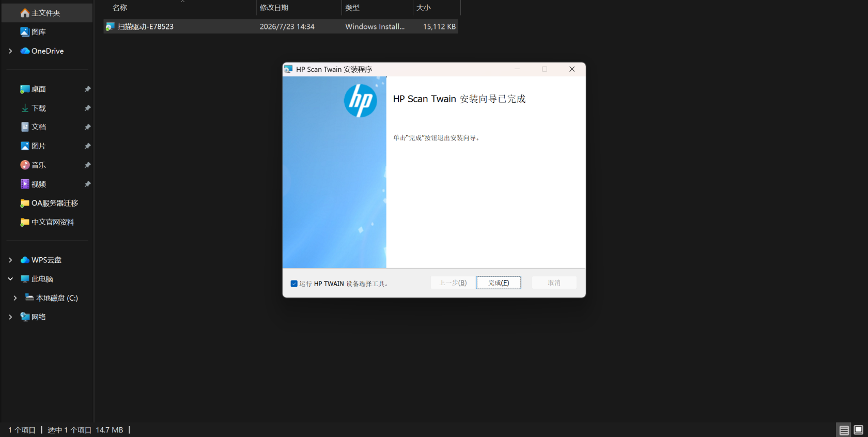Uncheck 运行 HP TWAIN 设备选择工具 checkbox
868x437 pixels.
click(294, 284)
